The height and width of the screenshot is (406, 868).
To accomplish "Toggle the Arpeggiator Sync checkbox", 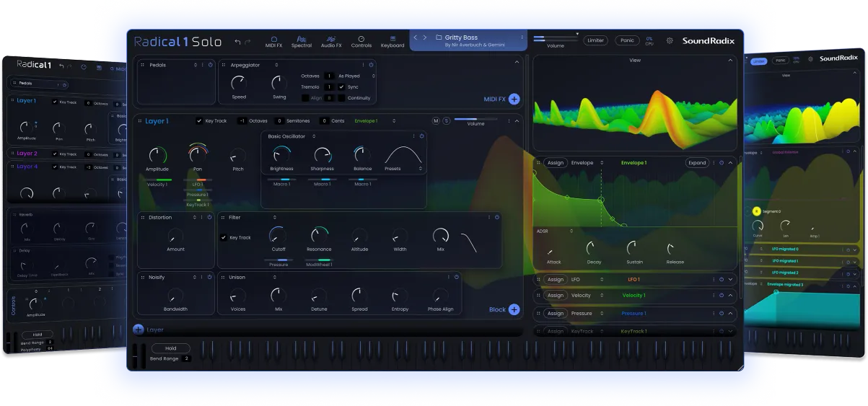I will (x=342, y=87).
